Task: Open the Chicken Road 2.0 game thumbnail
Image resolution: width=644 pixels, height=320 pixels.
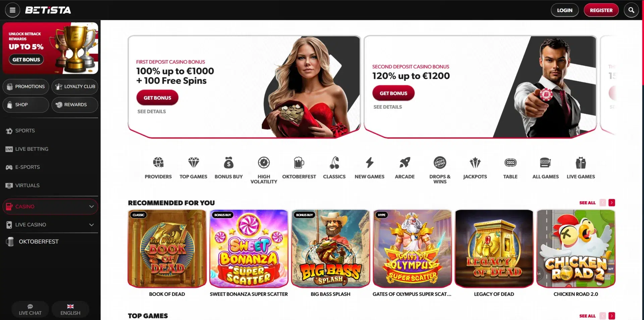Action: click(576, 249)
